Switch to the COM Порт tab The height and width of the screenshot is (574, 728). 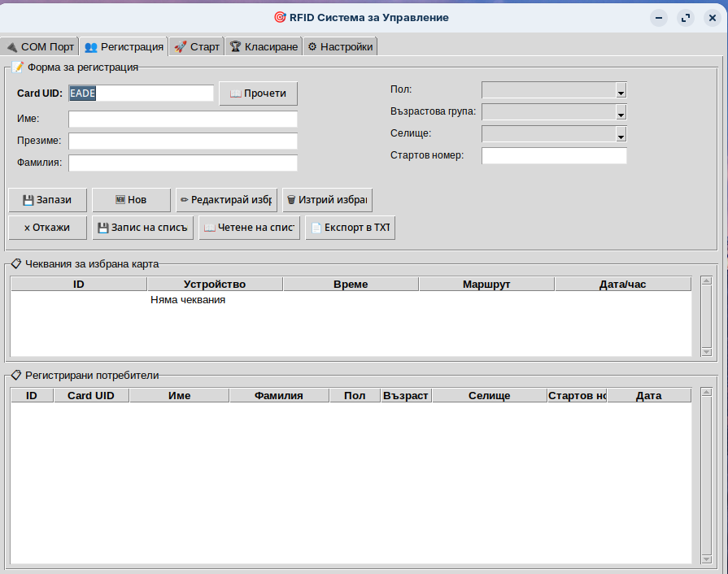(x=40, y=47)
